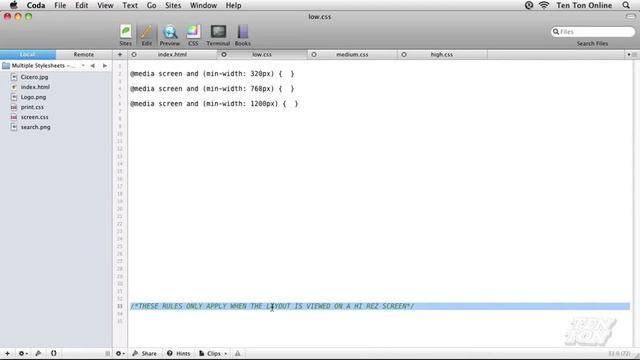Open the Clips dropdown

click(213, 353)
